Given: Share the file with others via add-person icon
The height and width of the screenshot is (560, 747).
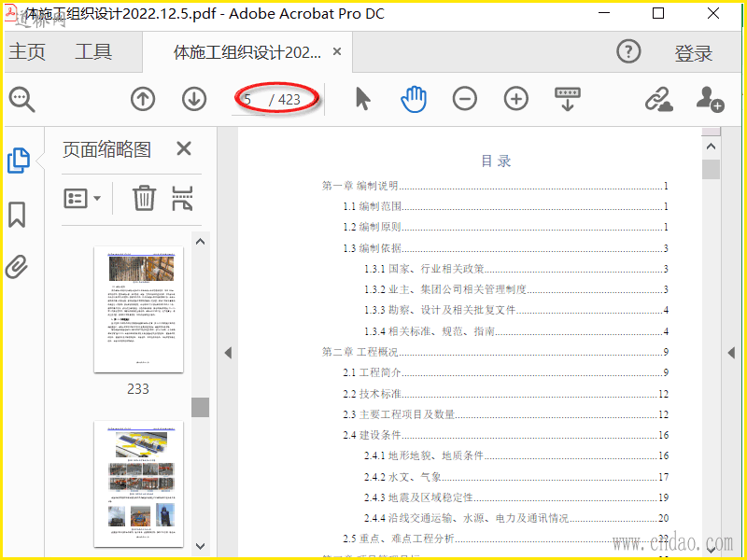Looking at the screenshot, I should pos(710,99).
